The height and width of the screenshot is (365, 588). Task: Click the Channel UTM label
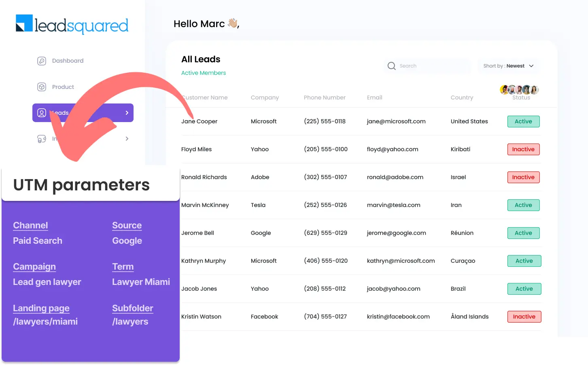click(30, 226)
